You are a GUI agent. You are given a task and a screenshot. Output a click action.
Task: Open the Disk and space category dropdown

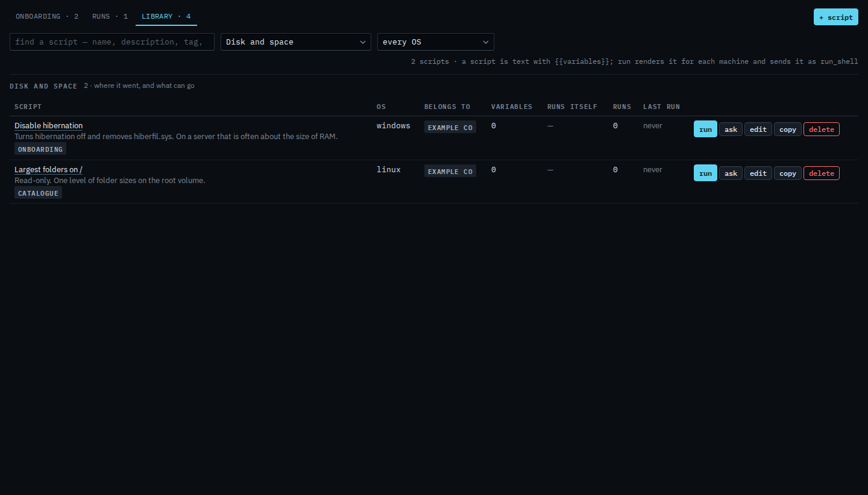point(296,42)
